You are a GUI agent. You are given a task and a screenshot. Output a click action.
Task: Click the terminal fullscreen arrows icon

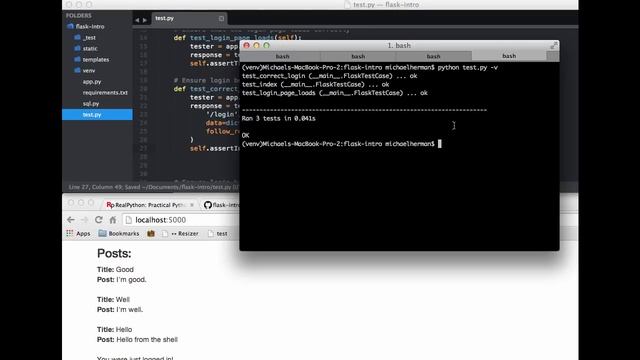553,46
